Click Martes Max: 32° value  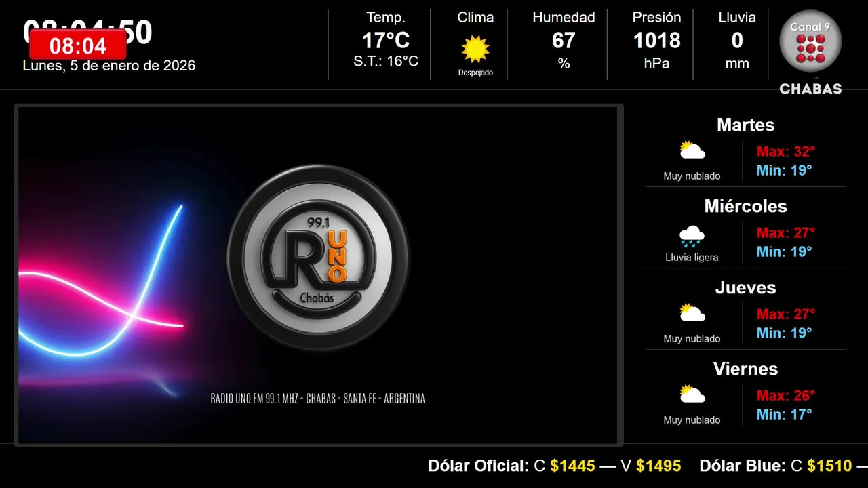point(786,152)
